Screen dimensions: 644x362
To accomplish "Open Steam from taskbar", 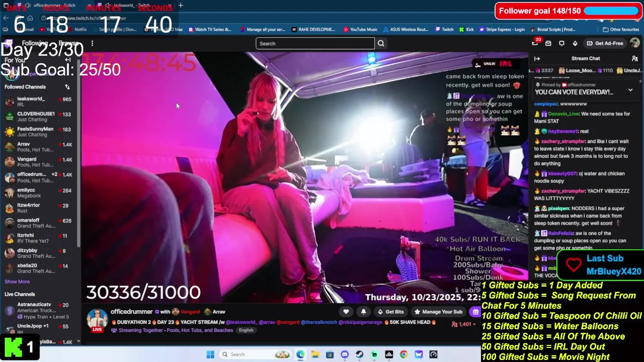I will pos(359,354).
